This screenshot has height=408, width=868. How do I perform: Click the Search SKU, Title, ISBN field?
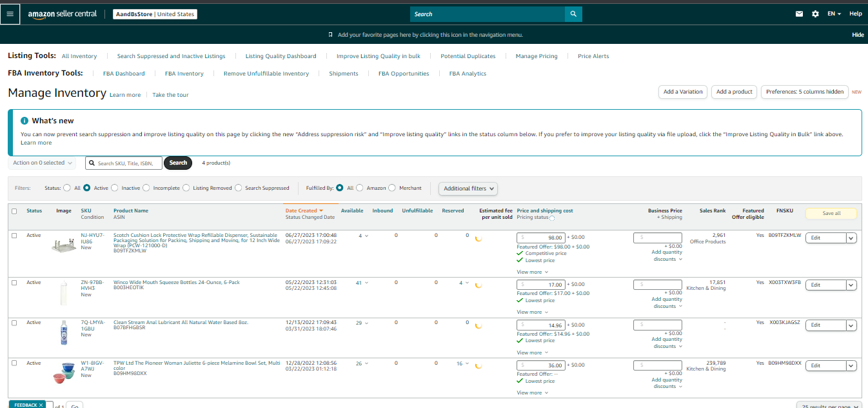124,163
